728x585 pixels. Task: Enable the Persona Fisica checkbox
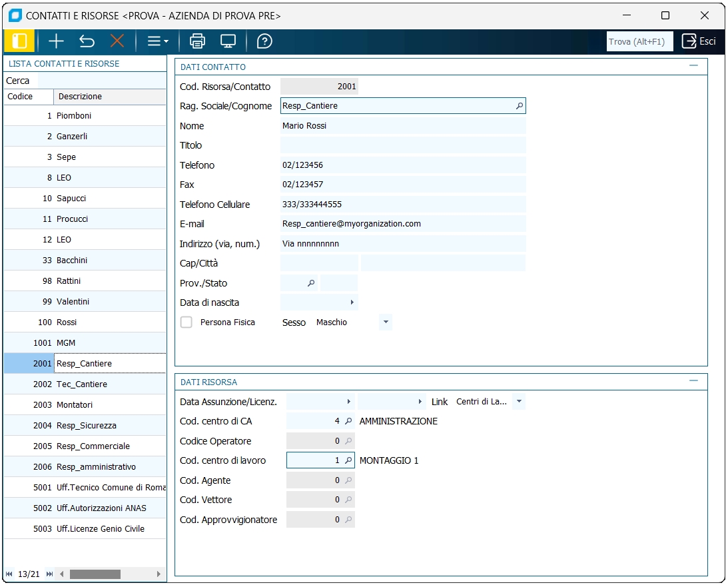[186, 322]
